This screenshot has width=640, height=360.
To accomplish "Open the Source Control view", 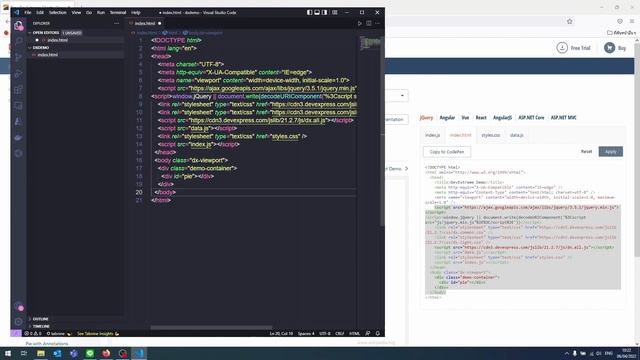I will [x=18, y=58].
